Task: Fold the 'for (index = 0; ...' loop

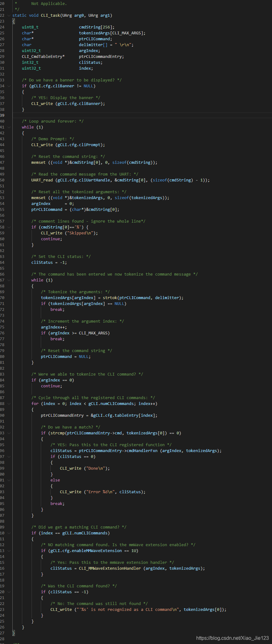Action: [9, 404]
